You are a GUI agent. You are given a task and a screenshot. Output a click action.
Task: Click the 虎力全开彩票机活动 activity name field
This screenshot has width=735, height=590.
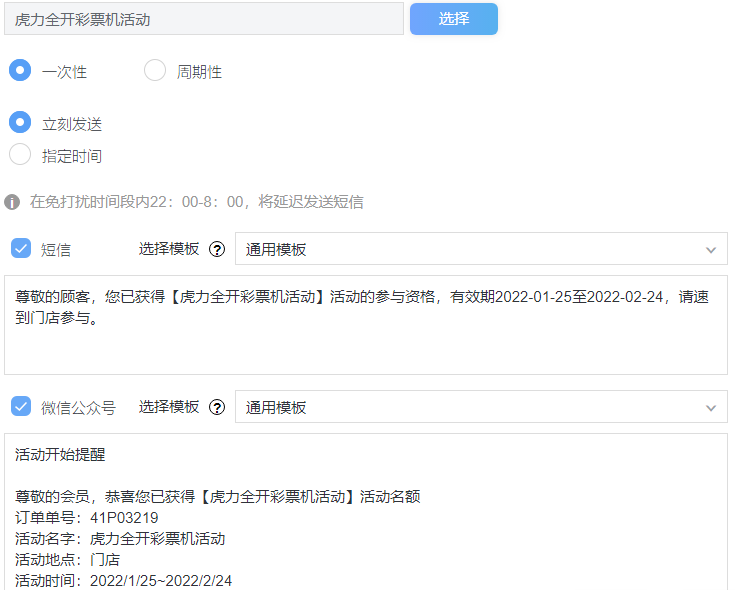point(204,19)
